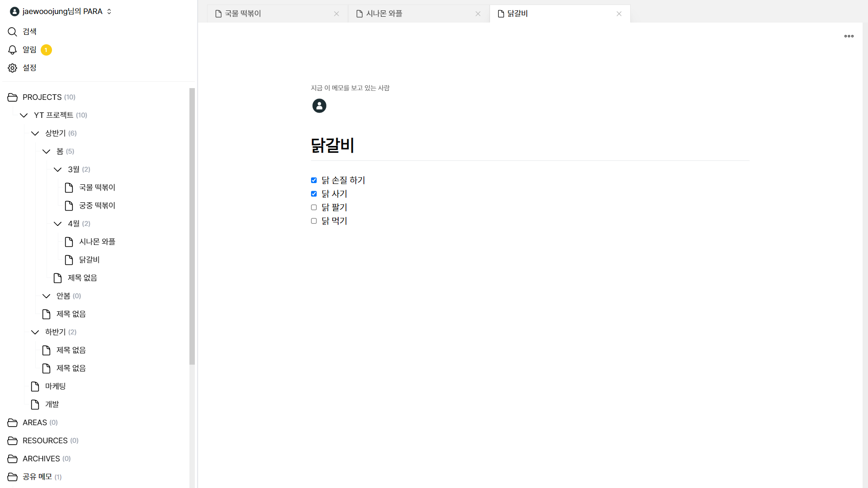This screenshot has height=488, width=868.
Task: Check the 닭 먹기 checkbox
Action: [x=314, y=221]
